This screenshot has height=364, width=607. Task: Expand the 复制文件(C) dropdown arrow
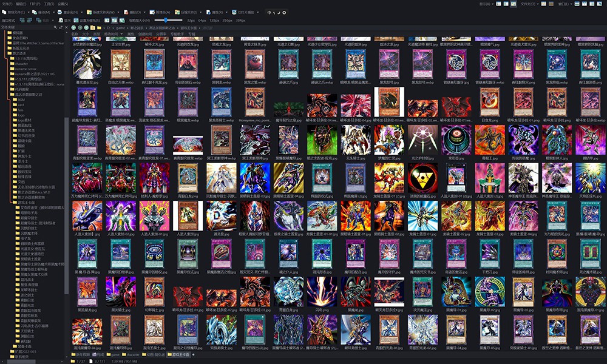coord(29,12)
